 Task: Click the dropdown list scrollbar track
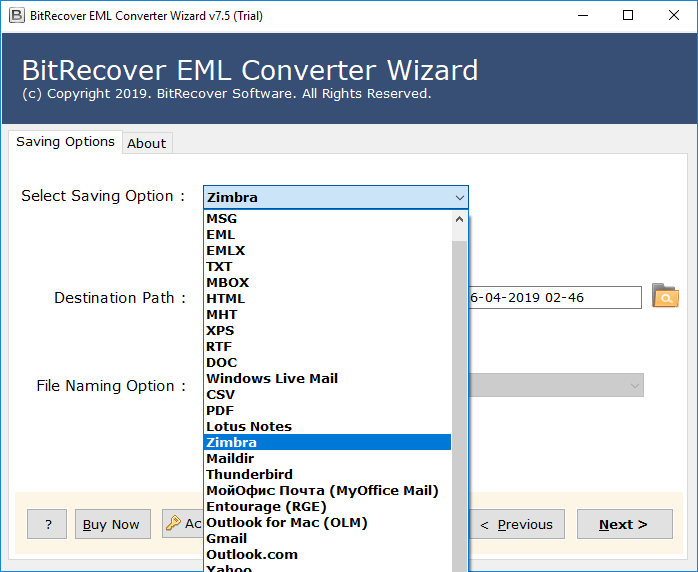click(459, 405)
